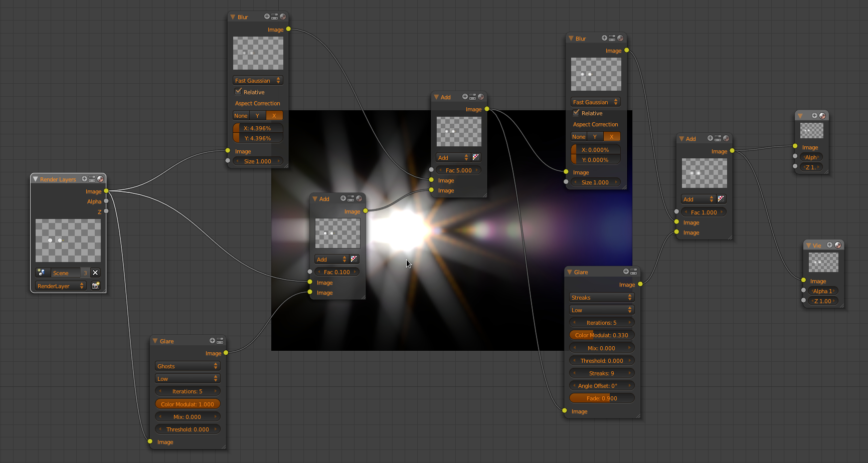
Task: Toggle alpha icon on the Fac 1.000 Add node
Action: pos(721,199)
